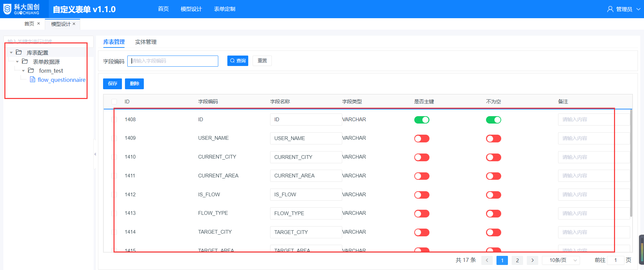Click the 备注 input of row 1412
Viewport: 644px width, 270px height.
pos(594,195)
